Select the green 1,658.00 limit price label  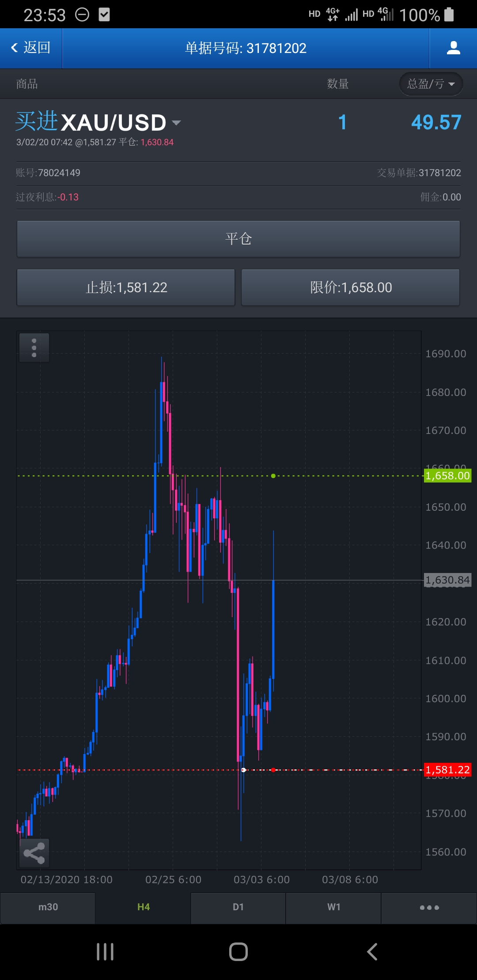tap(447, 476)
